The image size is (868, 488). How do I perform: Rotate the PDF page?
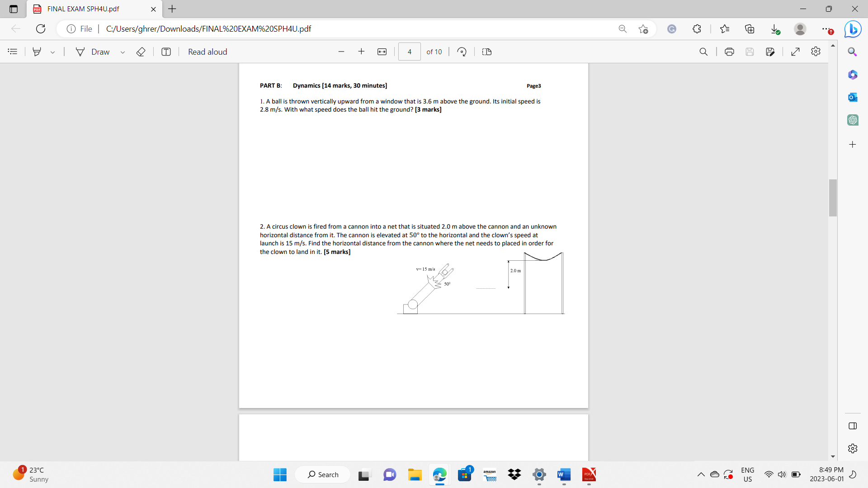[x=462, y=52]
